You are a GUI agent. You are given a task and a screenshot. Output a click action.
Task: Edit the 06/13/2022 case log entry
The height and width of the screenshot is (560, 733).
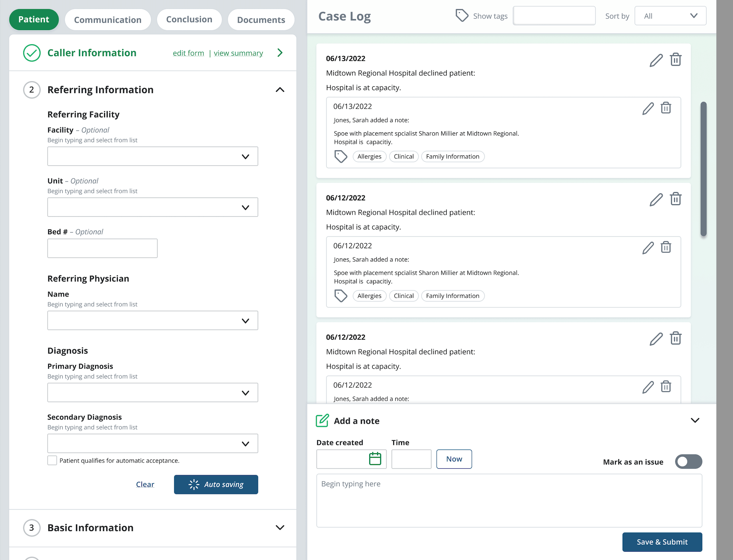(x=656, y=60)
